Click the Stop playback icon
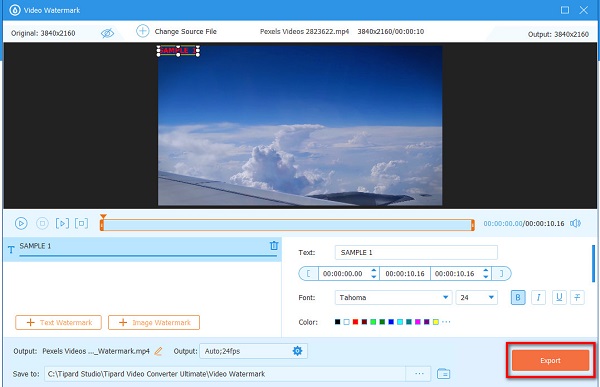 42,223
